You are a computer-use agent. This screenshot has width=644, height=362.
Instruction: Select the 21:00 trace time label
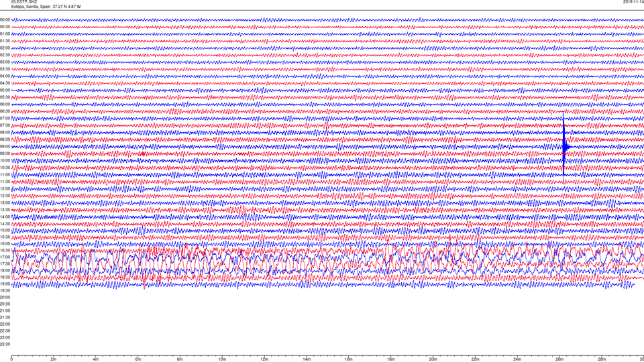click(x=5, y=310)
